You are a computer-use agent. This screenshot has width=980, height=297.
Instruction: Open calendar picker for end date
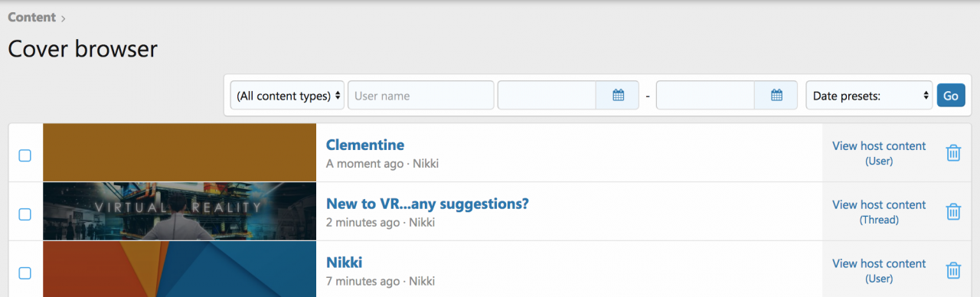[x=776, y=96]
